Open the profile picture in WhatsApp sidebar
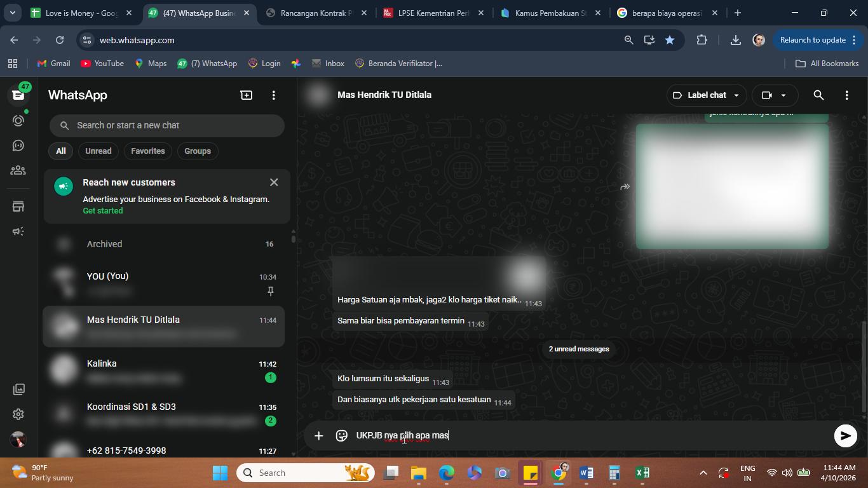Image resolution: width=868 pixels, height=488 pixels. pyautogui.click(x=18, y=439)
